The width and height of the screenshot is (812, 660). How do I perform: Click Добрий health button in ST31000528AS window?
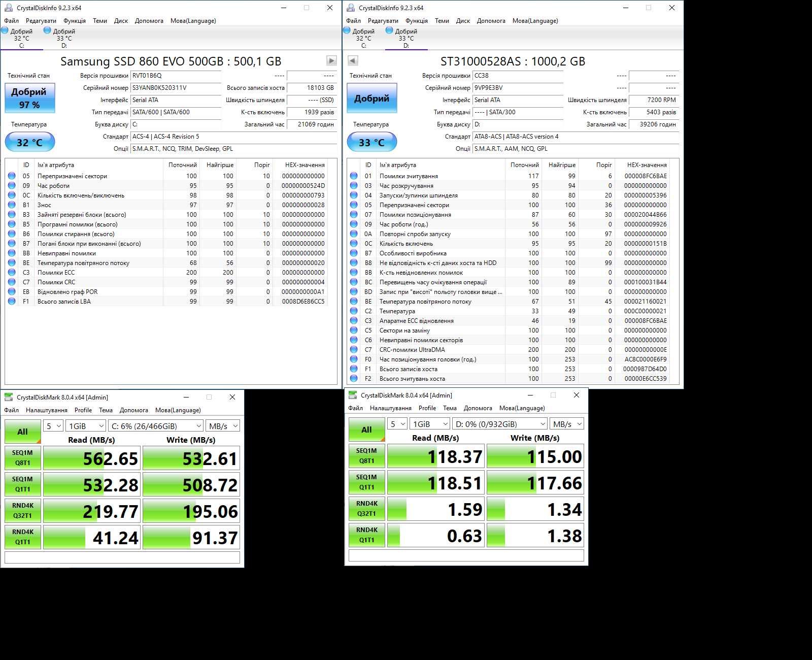[x=372, y=98]
